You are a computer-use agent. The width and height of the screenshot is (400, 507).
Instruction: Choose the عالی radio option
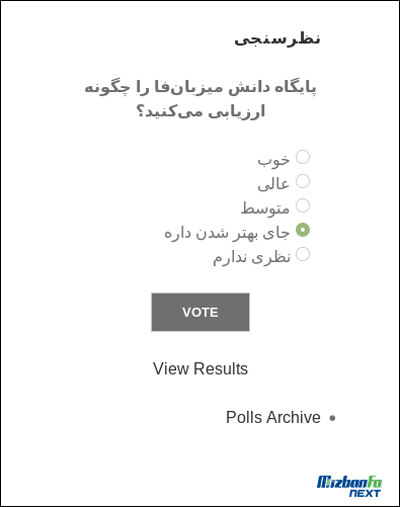click(x=303, y=181)
